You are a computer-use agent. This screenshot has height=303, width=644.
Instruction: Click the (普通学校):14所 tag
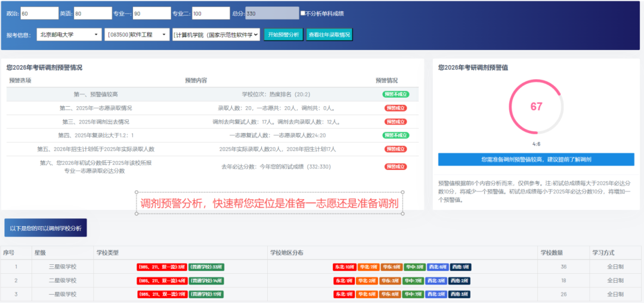pyautogui.click(x=206, y=281)
